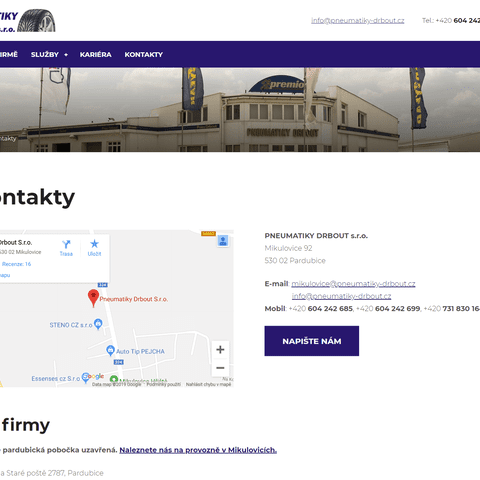Click the 530 02 Pardubice address line
The height and width of the screenshot is (480, 480).
[x=295, y=261]
